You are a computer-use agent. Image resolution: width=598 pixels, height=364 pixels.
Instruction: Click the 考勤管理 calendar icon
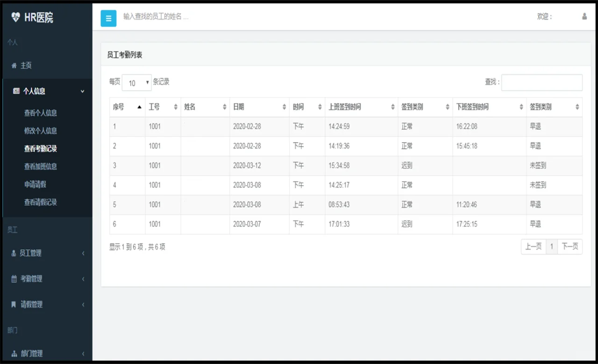click(x=14, y=279)
